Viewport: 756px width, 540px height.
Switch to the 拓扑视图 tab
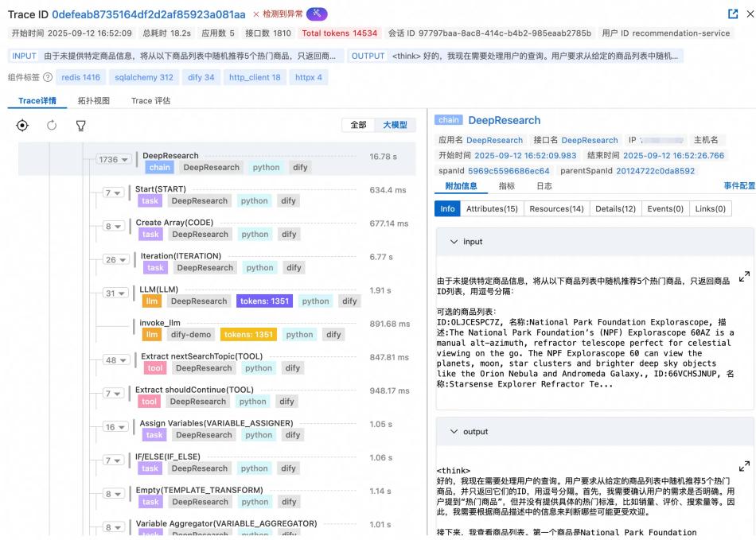tap(93, 101)
